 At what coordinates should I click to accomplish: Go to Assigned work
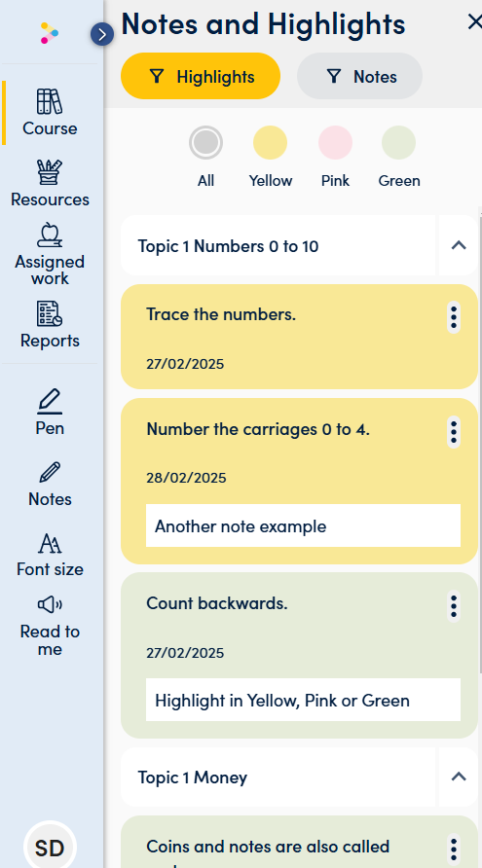50,254
